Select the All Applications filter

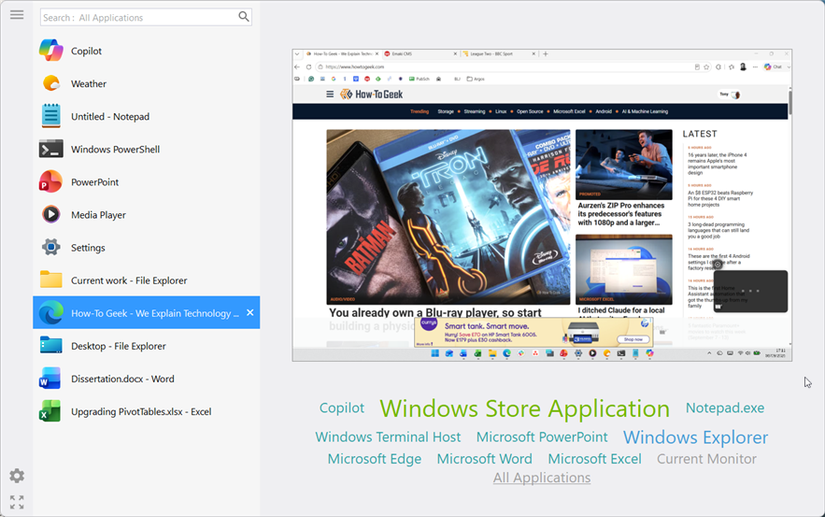tap(542, 478)
